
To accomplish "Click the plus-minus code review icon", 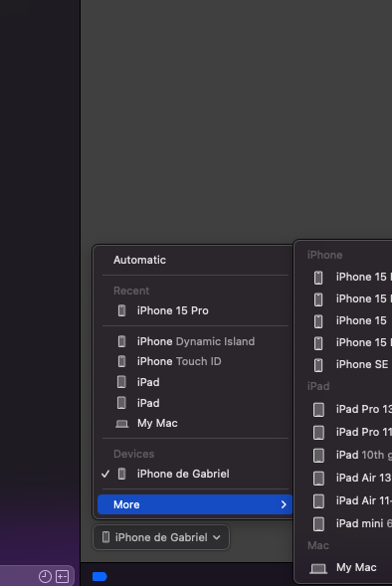I will tap(62, 576).
